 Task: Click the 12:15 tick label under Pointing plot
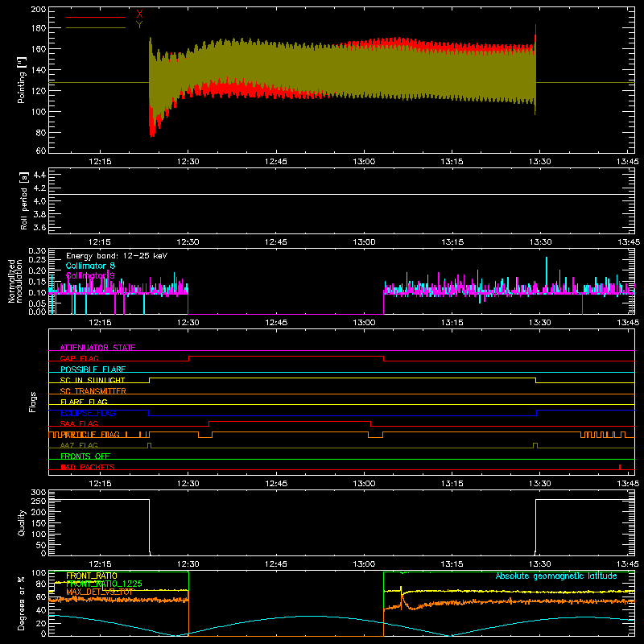tap(100, 162)
